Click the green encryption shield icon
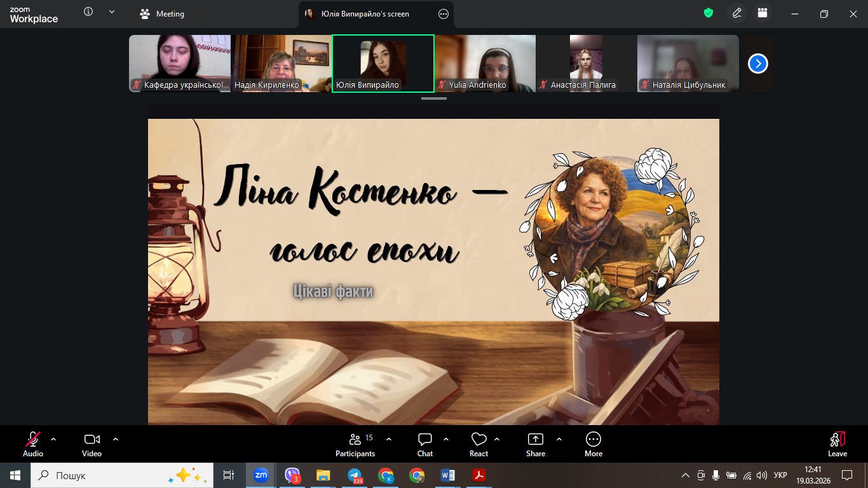The width and height of the screenshot is (868, 488). tap(709, 13)
